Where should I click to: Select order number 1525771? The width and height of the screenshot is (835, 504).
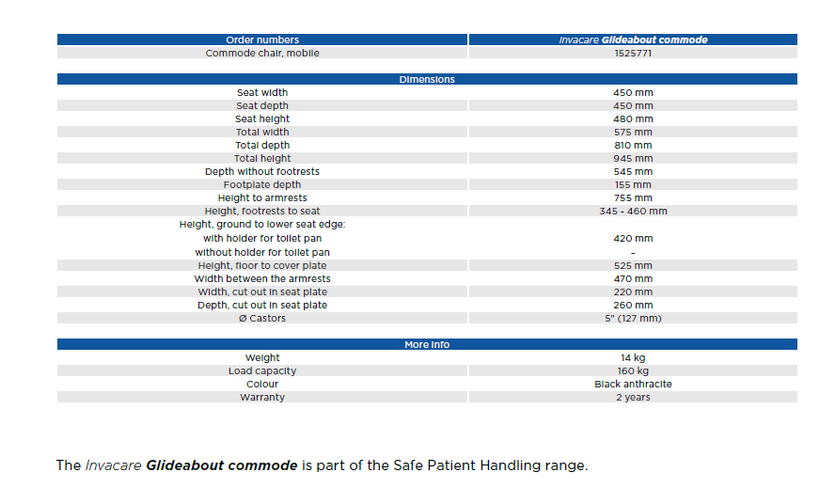click(633, 54)
